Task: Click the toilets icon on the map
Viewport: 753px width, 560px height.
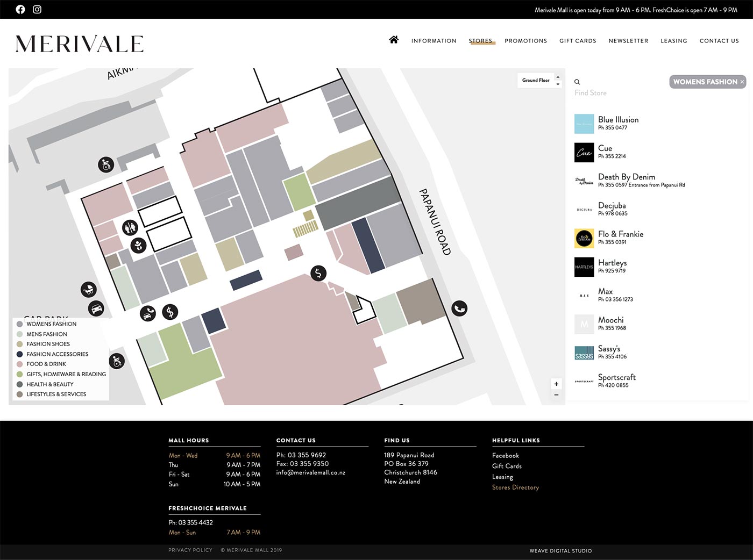Action: 130,228
